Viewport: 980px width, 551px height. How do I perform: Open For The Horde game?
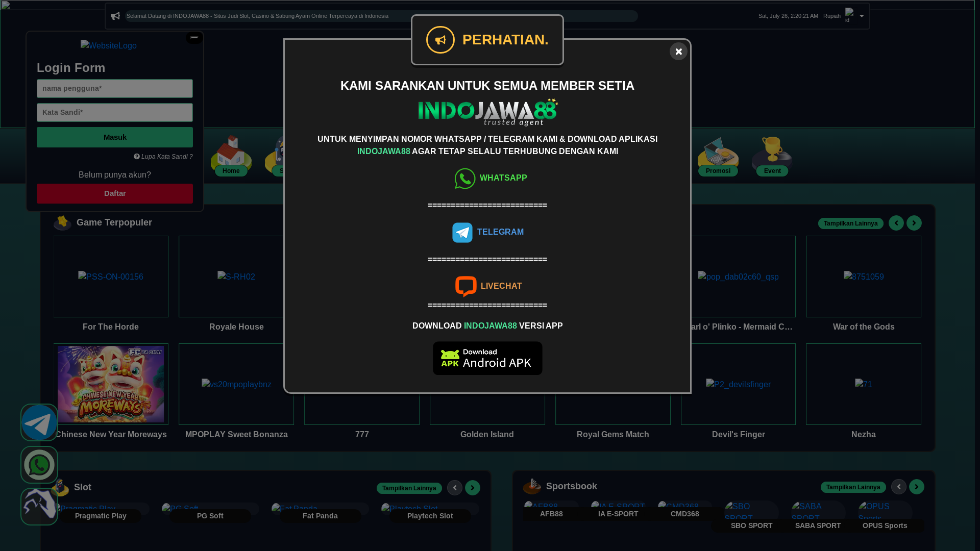pos(111,277)
